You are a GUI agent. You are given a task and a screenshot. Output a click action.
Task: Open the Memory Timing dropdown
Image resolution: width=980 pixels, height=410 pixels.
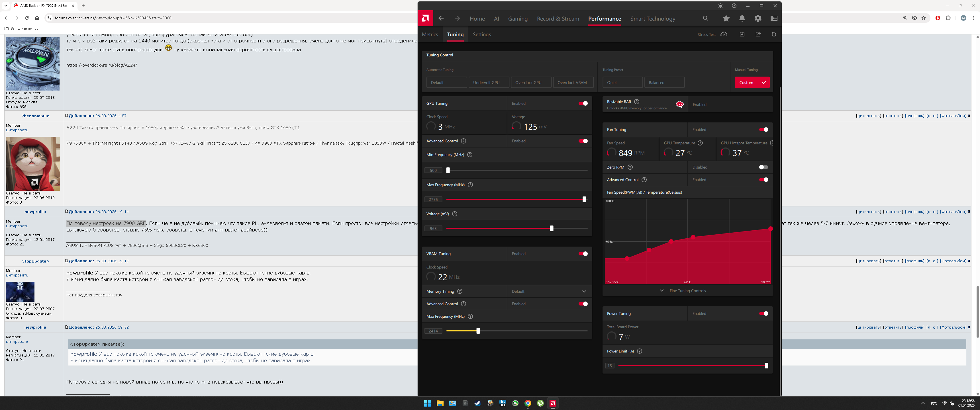click(549, 291)
